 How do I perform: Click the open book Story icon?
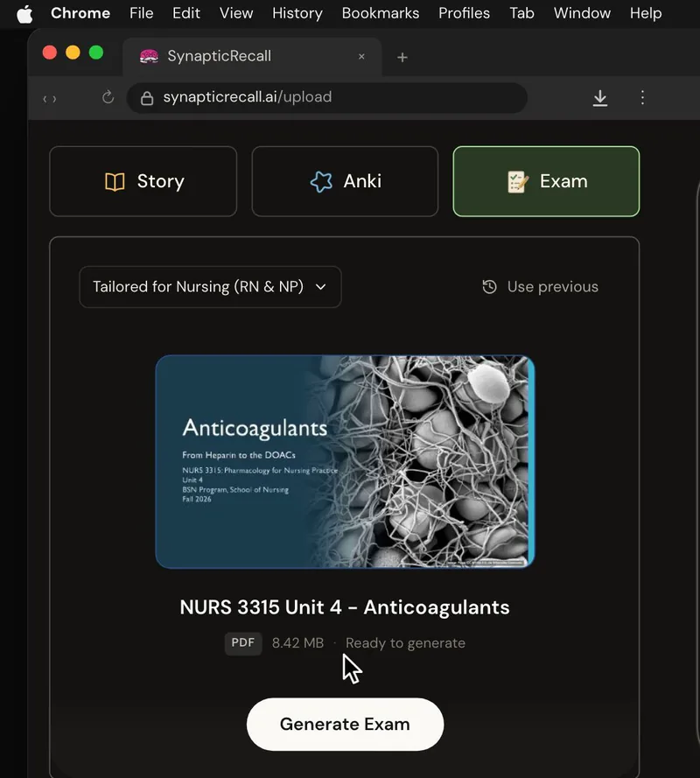(x=115, y=182)
